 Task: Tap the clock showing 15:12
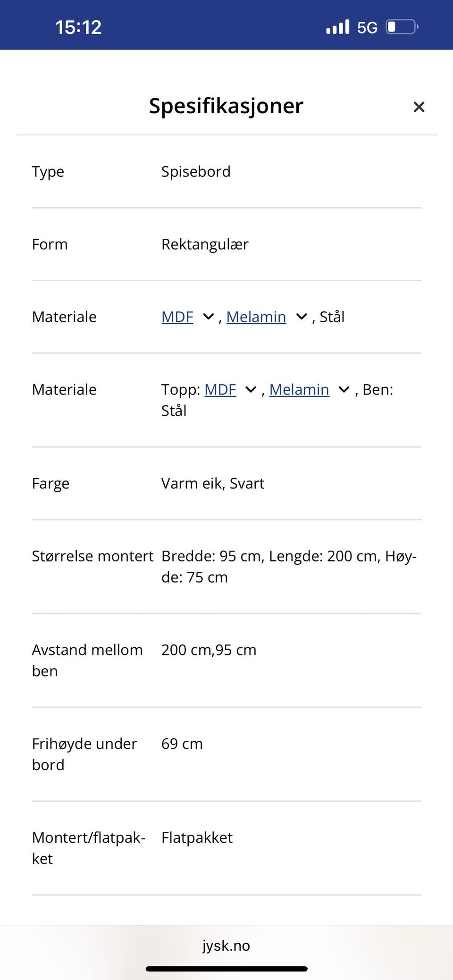coord(78,27)
